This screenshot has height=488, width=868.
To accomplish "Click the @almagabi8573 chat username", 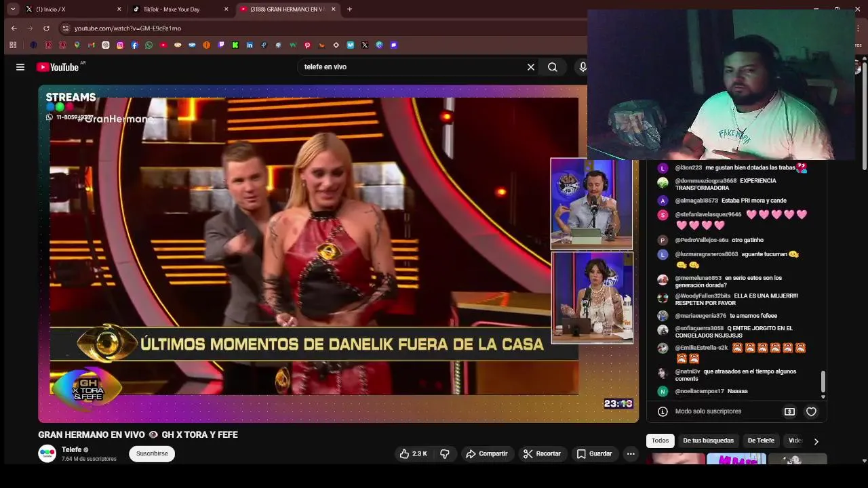I will click(696, 201).
